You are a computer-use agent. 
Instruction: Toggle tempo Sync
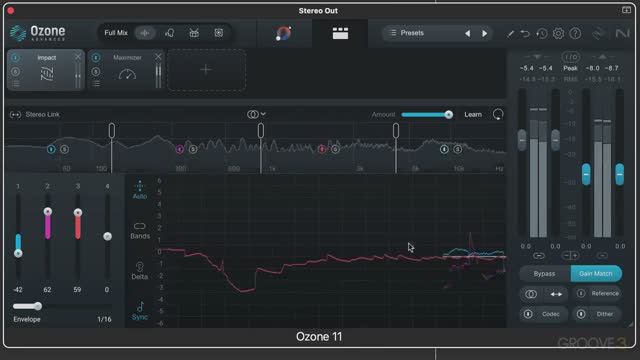tap(140, 311)
